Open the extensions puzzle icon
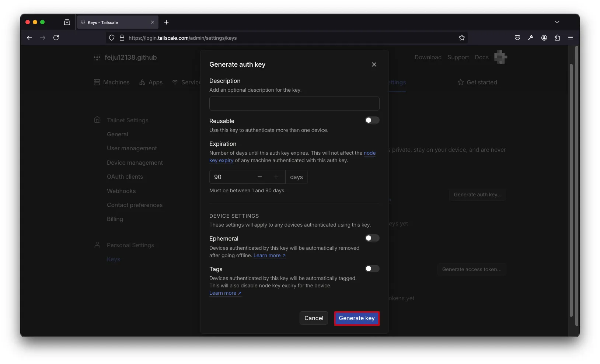Viewport: 600px width, 364px height. click(557, 38)
